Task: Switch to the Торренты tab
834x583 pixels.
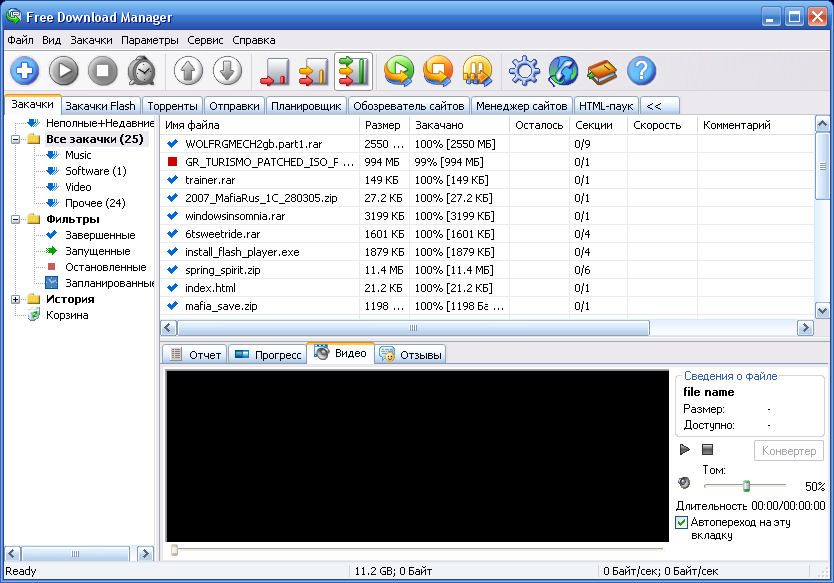Action: click(x=172, y=106)
